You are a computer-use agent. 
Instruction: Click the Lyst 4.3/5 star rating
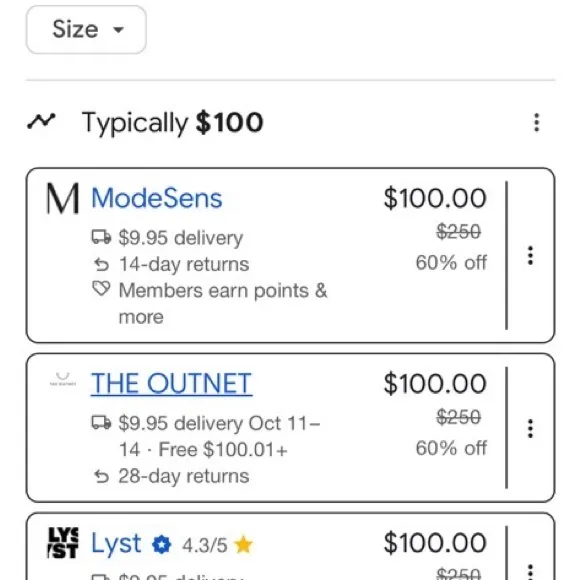point(217,545)
